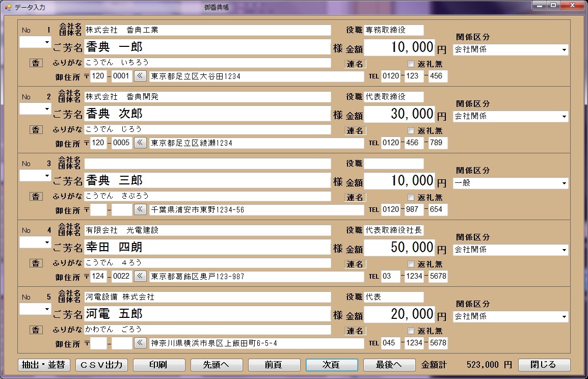Jump to last page with 最後へ
The width and height of the screenshot is (588, 379).
pos(388,365)
